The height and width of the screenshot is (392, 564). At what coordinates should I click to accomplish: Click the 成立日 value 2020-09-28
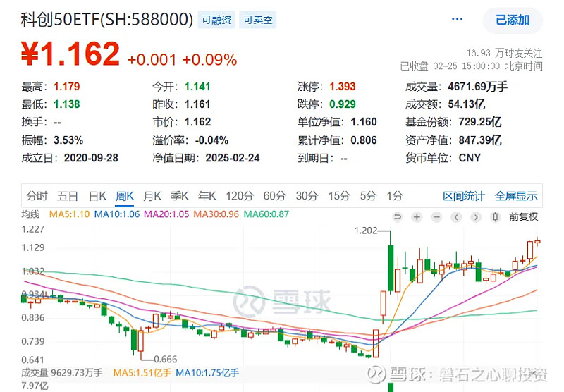point(91,158)
